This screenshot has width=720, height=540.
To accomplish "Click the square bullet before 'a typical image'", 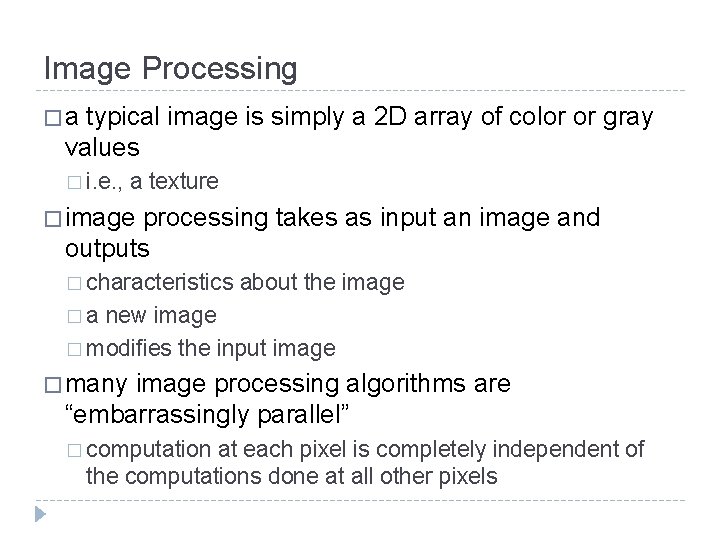I will pyautogui.click(x=52, y=120).
